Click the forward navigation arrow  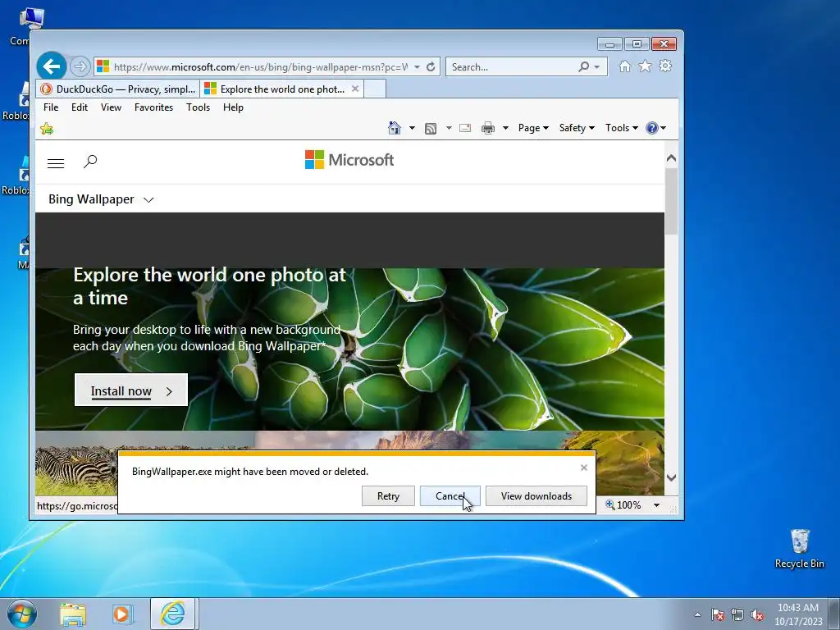pyautogui.click(x=80, y=66)
